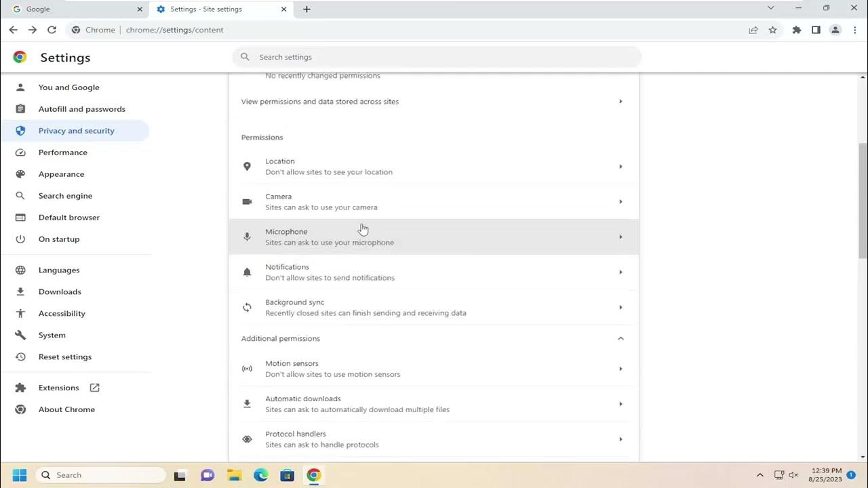Viewport: 868px width, 488px height.
Task: Open the share page icon in address bar
Action: pyautogui.click(x=753, y=30)
